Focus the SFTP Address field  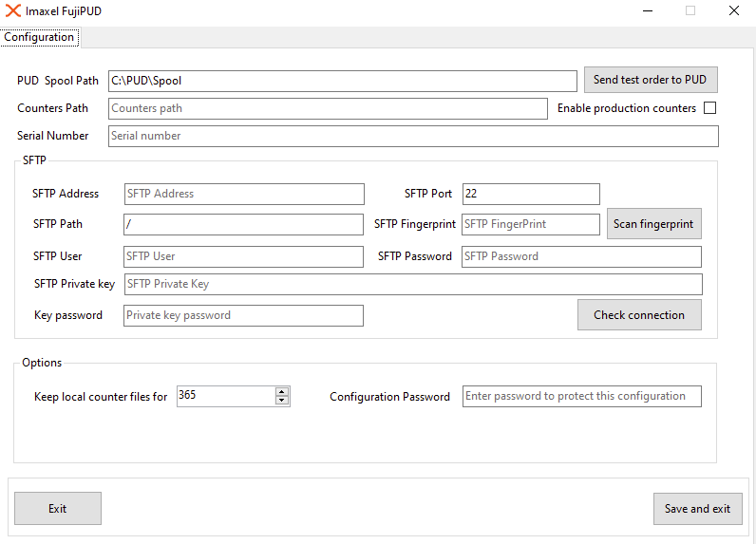(244, 194)
